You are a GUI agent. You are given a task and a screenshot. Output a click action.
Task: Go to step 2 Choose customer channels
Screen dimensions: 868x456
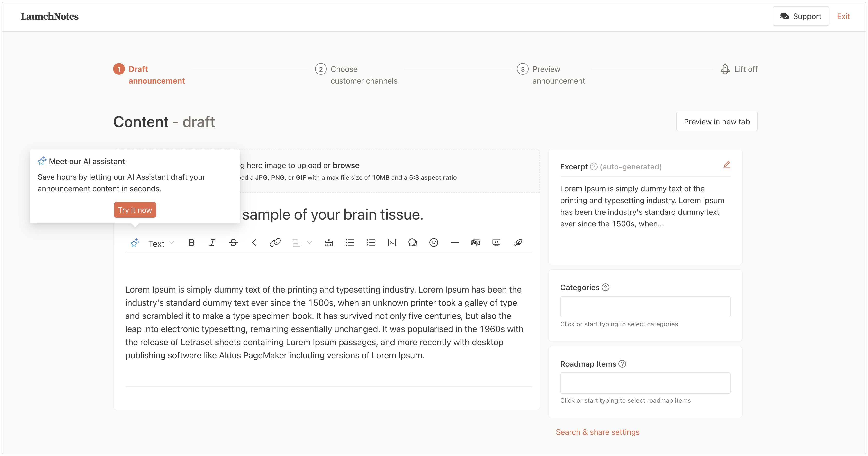tap(356, 75)
